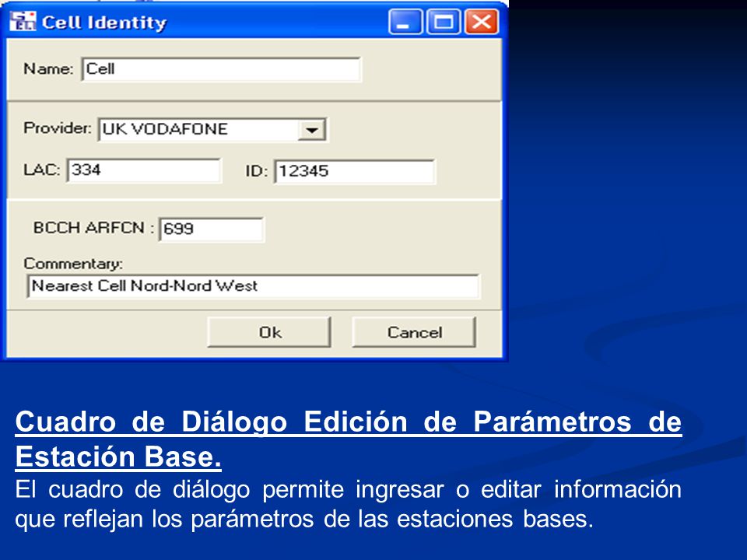Dismiss the dialog with the Cancel button
This screenshot has width=747, height=560.
click(414, 332)
